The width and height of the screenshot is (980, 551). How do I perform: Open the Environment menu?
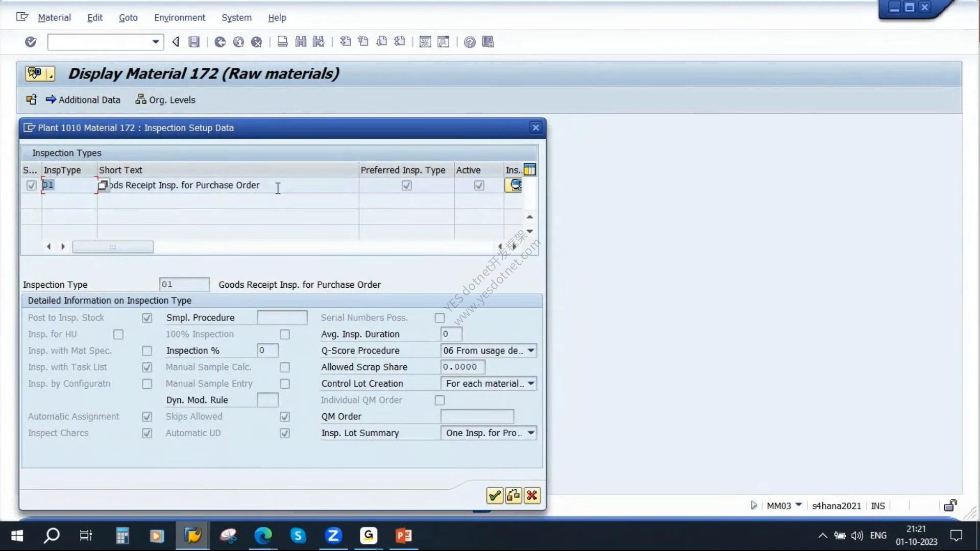click(180, 17)
